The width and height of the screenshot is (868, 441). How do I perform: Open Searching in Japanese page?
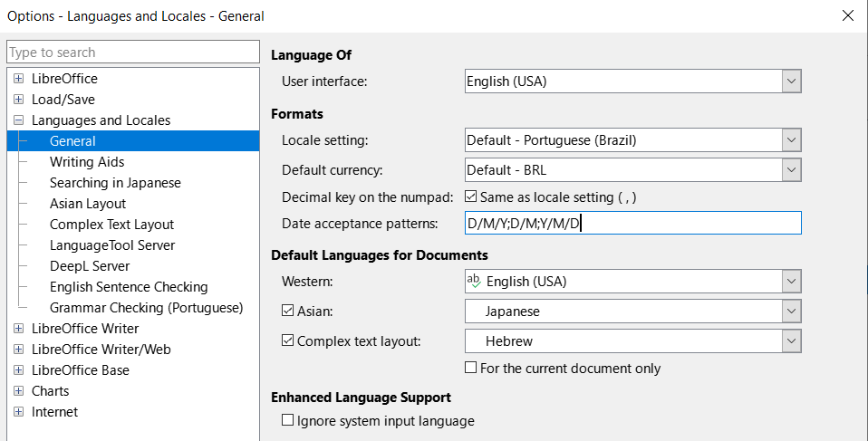tap(115, 183)
